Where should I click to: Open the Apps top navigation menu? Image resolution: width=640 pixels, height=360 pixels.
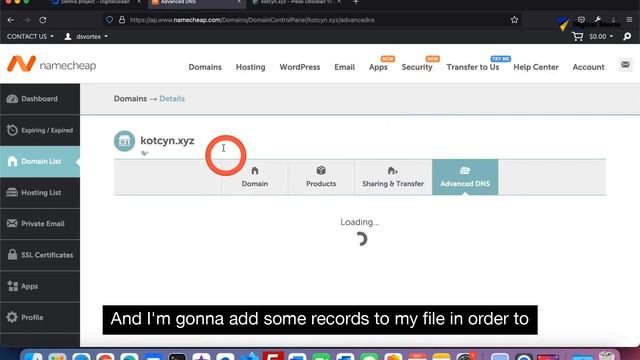click(378, 67)
